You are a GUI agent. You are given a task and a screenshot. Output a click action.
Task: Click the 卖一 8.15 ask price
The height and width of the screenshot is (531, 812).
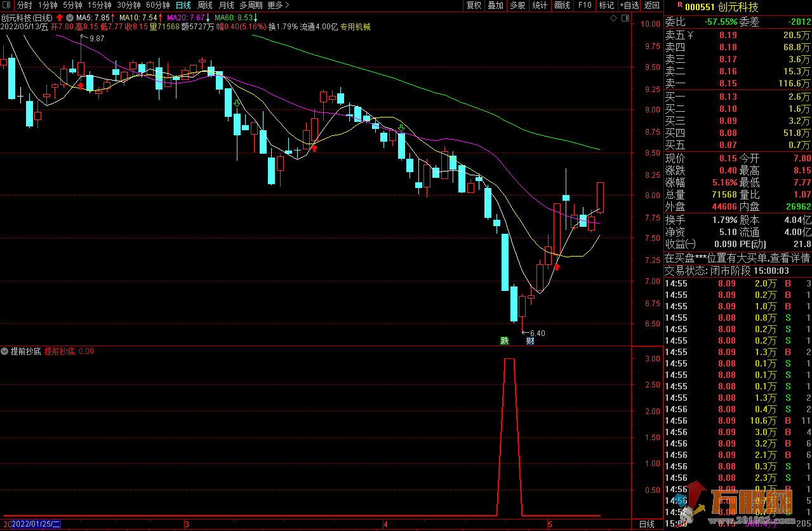[x=728, y=83]
